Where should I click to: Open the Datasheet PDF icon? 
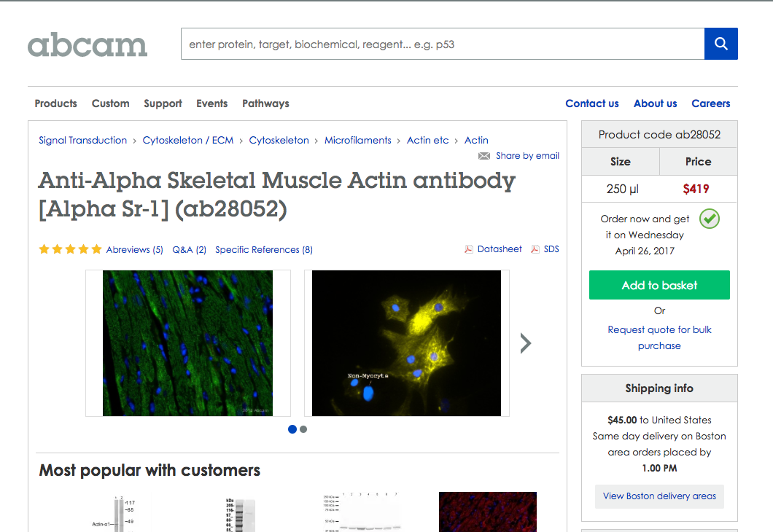click(x=468, y=249)
